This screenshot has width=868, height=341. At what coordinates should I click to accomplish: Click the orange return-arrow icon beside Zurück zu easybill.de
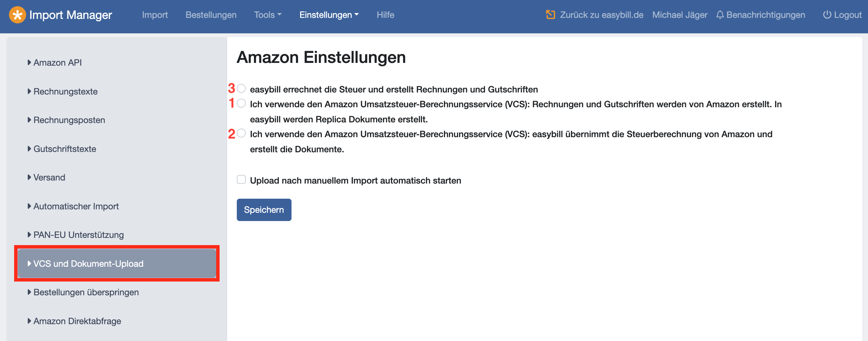[551, 15]
